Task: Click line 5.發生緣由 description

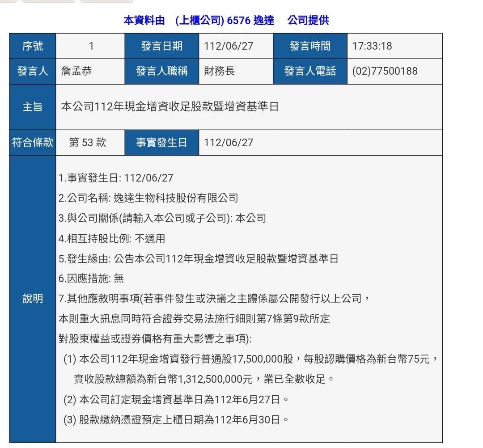Action: click(199, 258)
